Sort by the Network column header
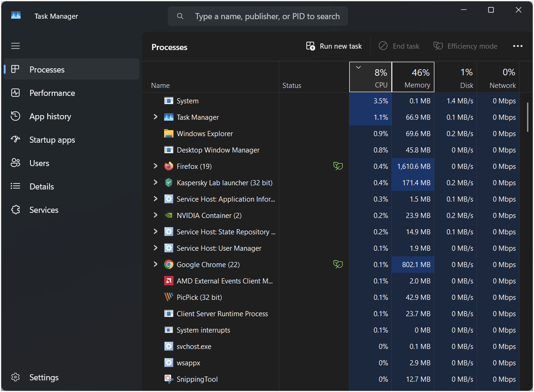Viewport: 534px width, 392px height. point(498,77)
